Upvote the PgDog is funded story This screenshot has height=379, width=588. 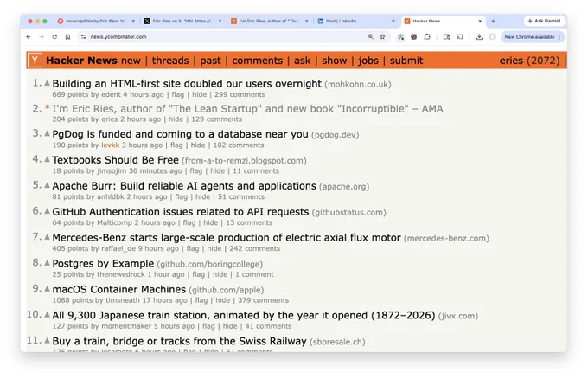[48, 133]
